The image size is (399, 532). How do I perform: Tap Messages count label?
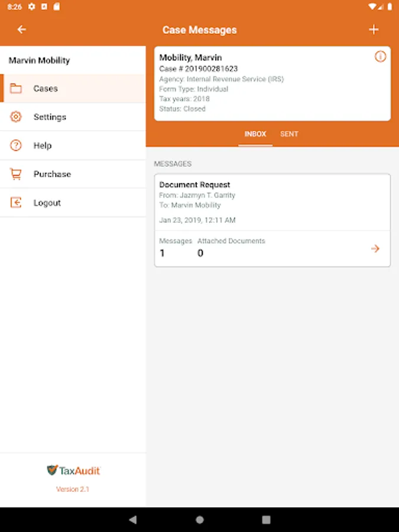176,241
